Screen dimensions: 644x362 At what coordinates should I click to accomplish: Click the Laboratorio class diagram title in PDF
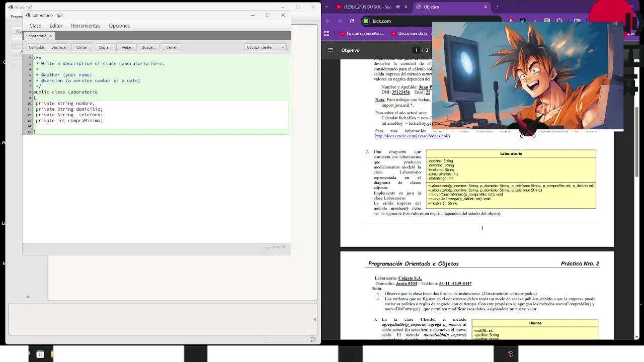(x=511, y=154)
